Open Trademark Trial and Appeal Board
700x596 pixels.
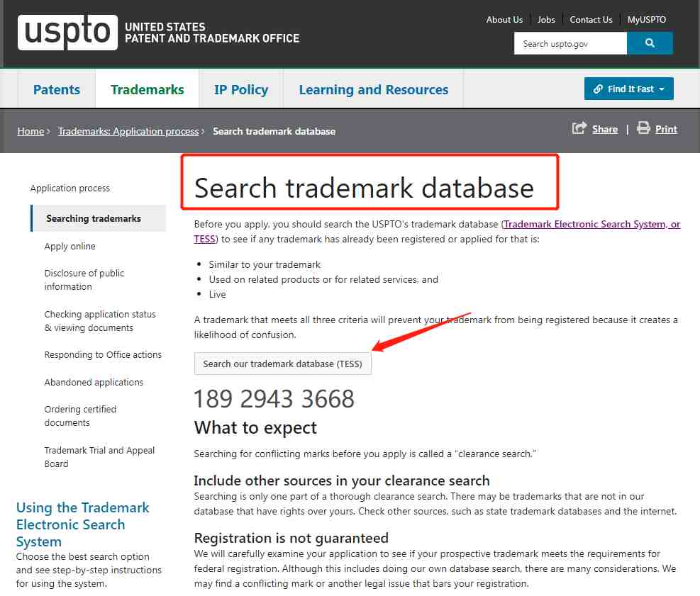coord(99,457)
